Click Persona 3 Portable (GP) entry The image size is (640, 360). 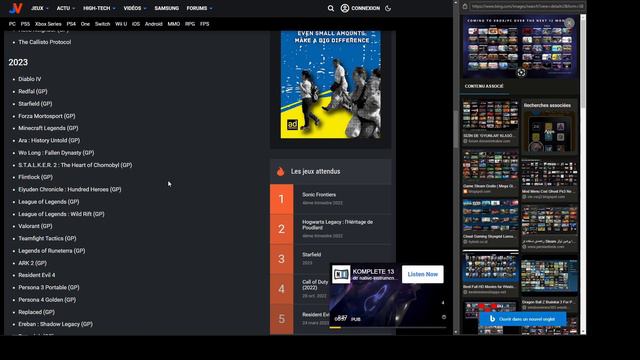[49, 287]
